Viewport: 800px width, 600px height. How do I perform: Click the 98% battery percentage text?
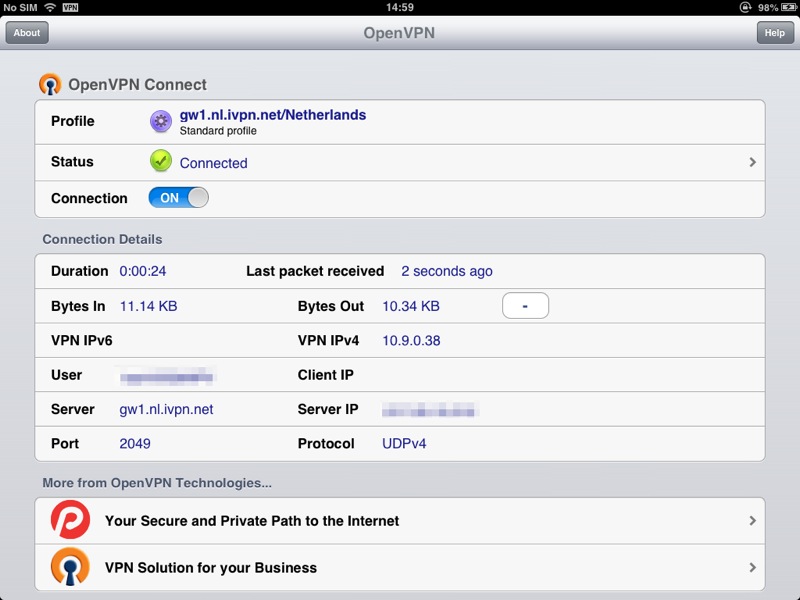pos(768,7)
